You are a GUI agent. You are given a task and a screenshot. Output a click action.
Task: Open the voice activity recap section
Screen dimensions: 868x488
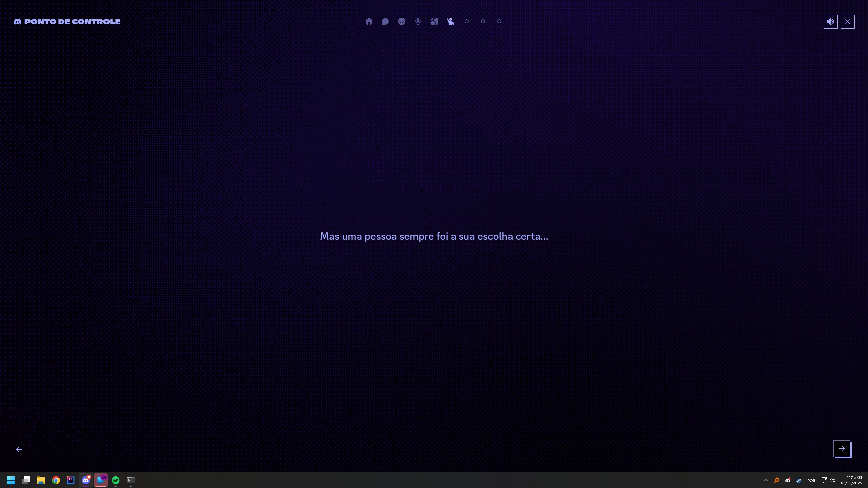pyautogui.click(x=418, y=21)
